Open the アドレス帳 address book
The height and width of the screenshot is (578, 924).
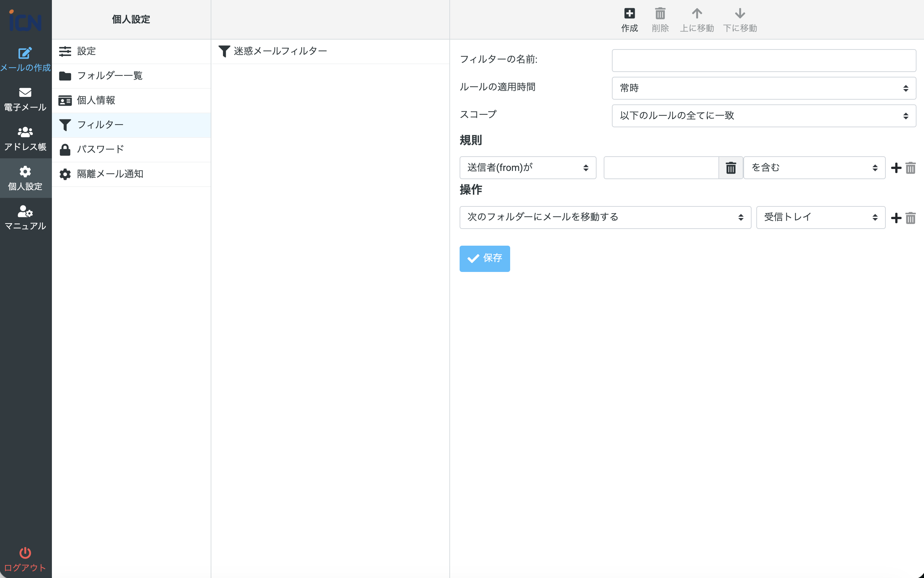pos(25,139)
